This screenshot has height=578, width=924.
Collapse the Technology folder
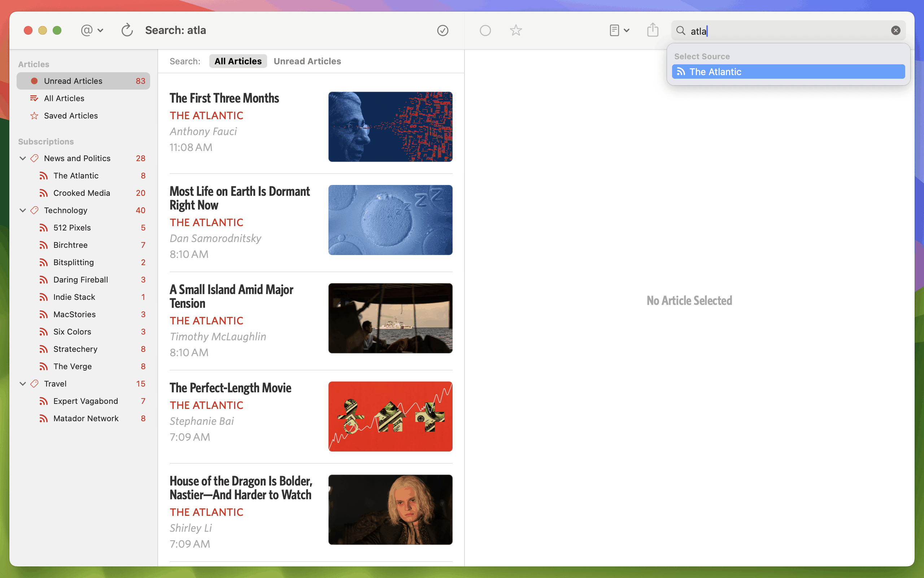22,210
